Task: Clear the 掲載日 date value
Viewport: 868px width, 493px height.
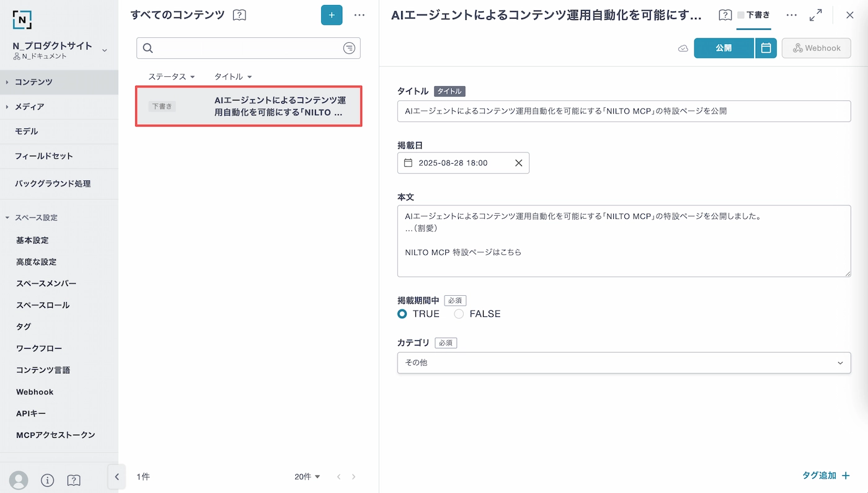Action: click(518, 163)
